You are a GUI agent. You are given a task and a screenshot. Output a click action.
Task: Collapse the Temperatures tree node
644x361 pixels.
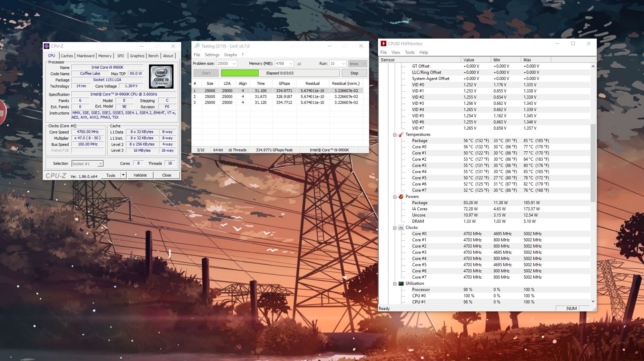point(395,135)
